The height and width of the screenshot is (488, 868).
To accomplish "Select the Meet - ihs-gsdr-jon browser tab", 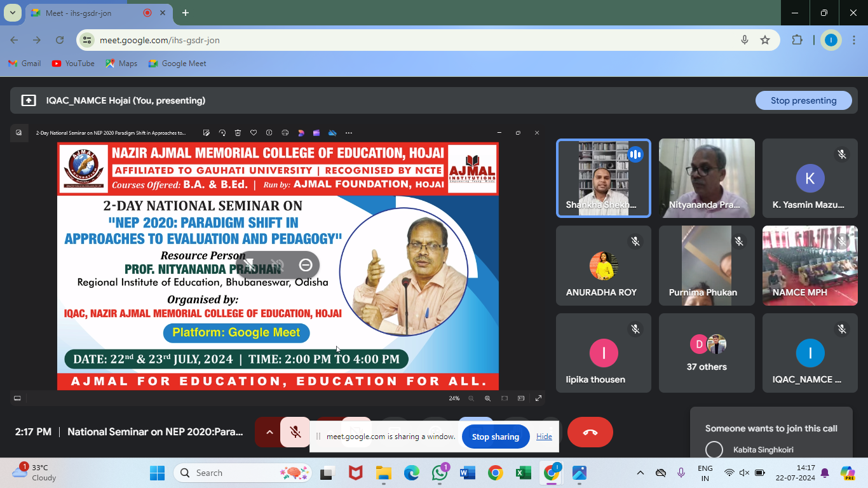I will tap(89, 13).
